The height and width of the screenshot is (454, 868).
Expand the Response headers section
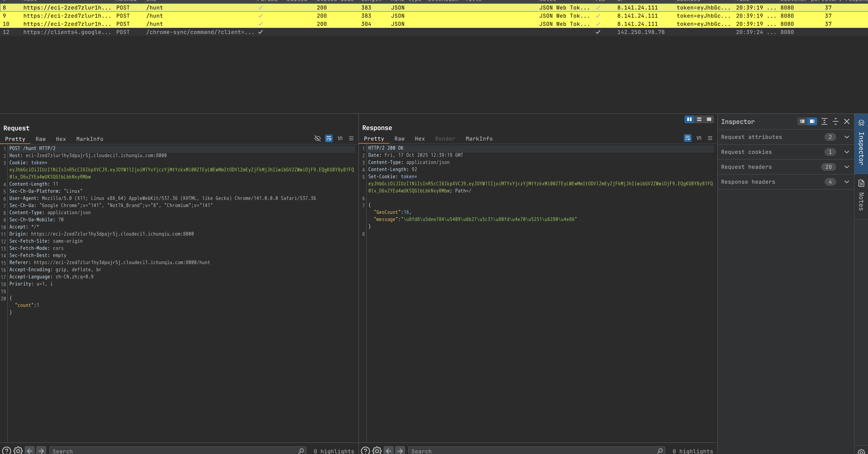[847, 182]
